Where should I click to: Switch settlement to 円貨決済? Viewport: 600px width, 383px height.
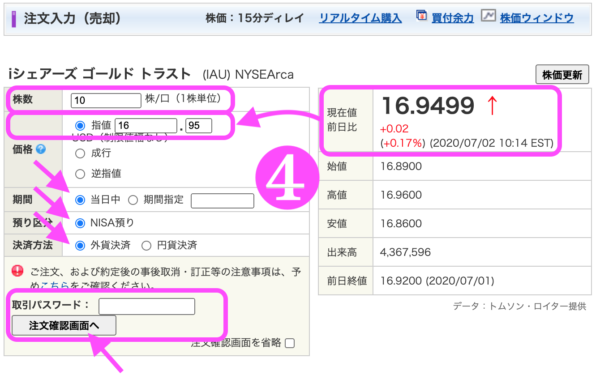point(146,245)
